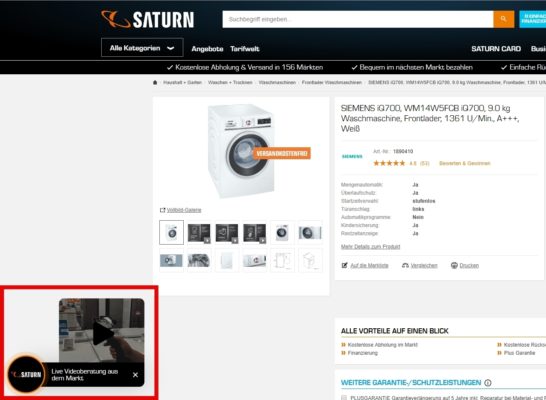Image resolution: width=546 pixels, height=400 pixels.
Task: Select the first highlighted gallery thumbnail
Action: 171,232
